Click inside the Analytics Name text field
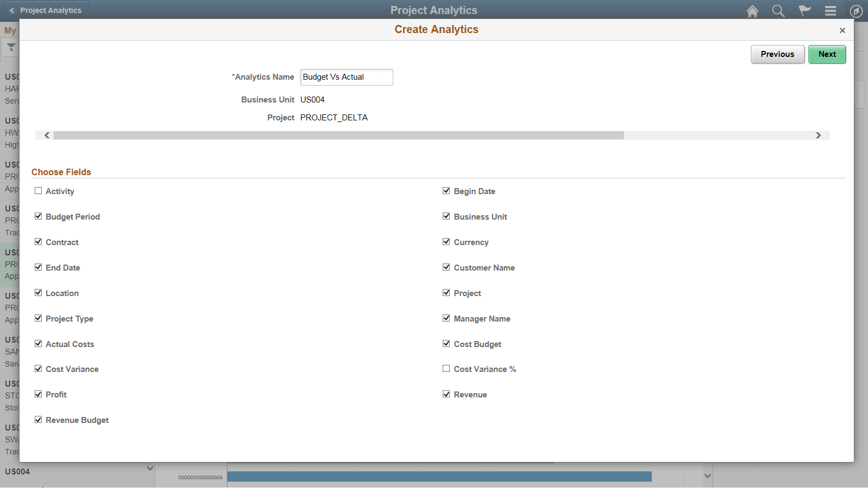Image resolution: width=868 pixels, height=488 pixels. coord(346,77)
